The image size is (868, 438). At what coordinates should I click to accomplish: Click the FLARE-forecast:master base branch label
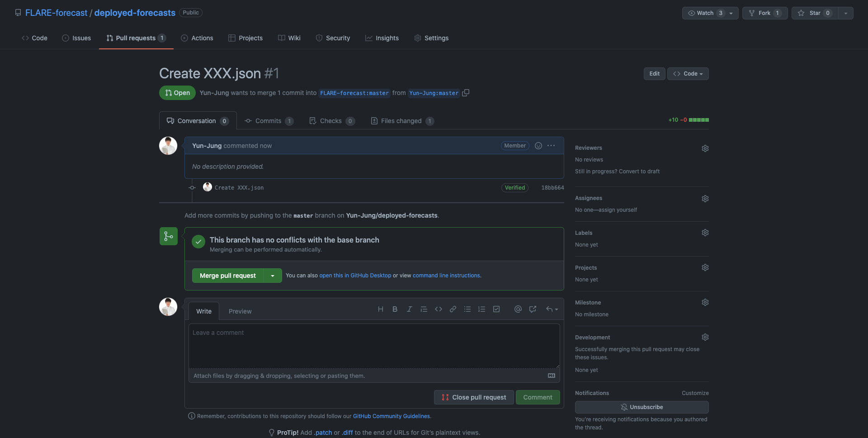[x=354, y=93]
